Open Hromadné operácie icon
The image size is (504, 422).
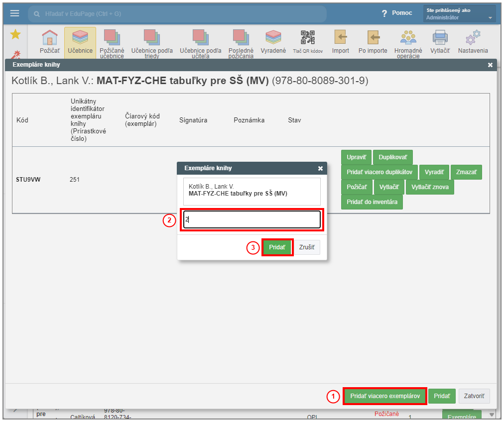[x=408, y=38]
